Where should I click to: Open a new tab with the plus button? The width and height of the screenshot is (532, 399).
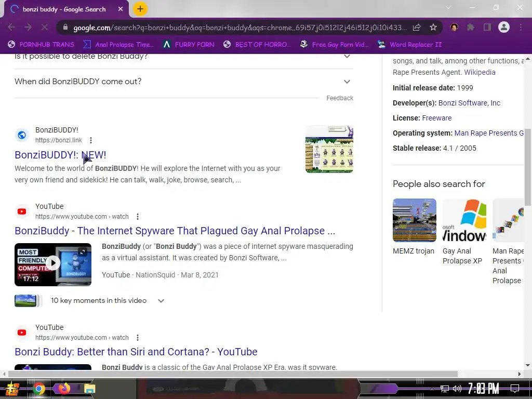140,9
